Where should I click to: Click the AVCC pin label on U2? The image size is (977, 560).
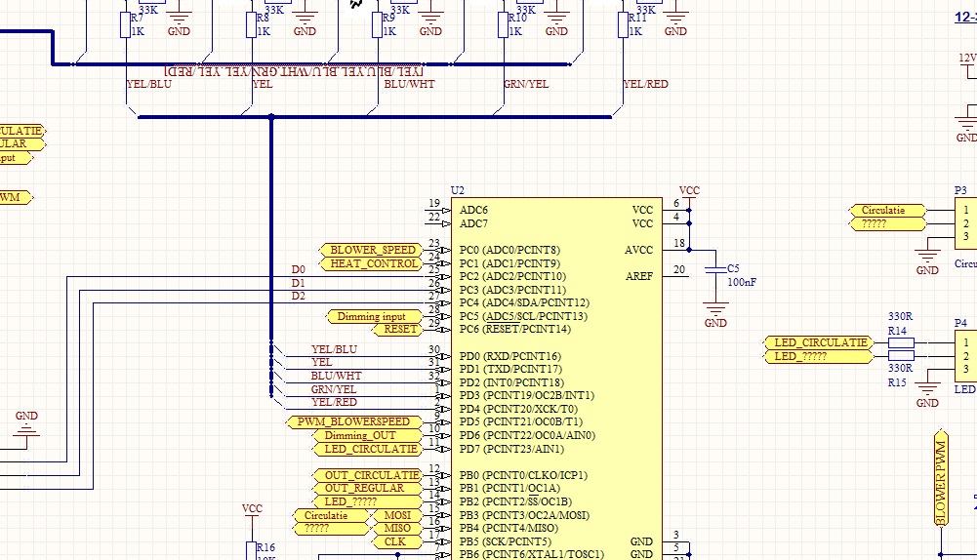point(638,250)
